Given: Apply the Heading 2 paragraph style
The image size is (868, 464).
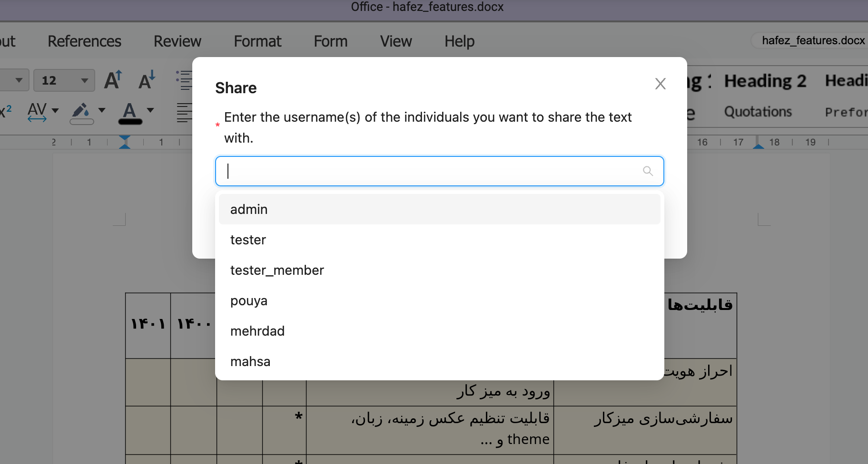Looking at the screenshot, I should (765, 81).
